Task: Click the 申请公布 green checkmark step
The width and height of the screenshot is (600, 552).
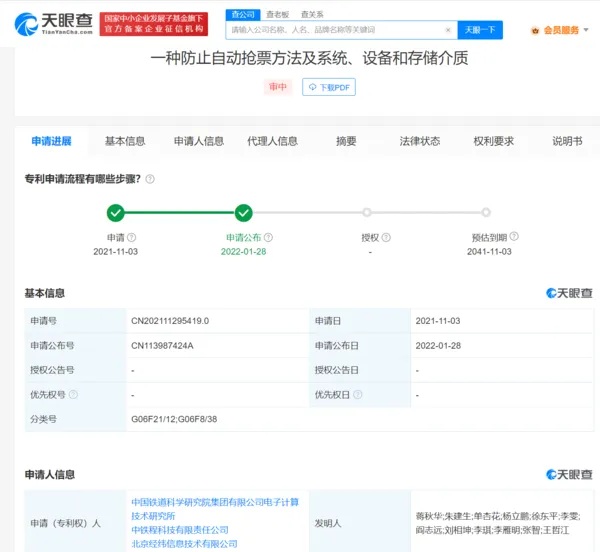Action: (243, 212)
